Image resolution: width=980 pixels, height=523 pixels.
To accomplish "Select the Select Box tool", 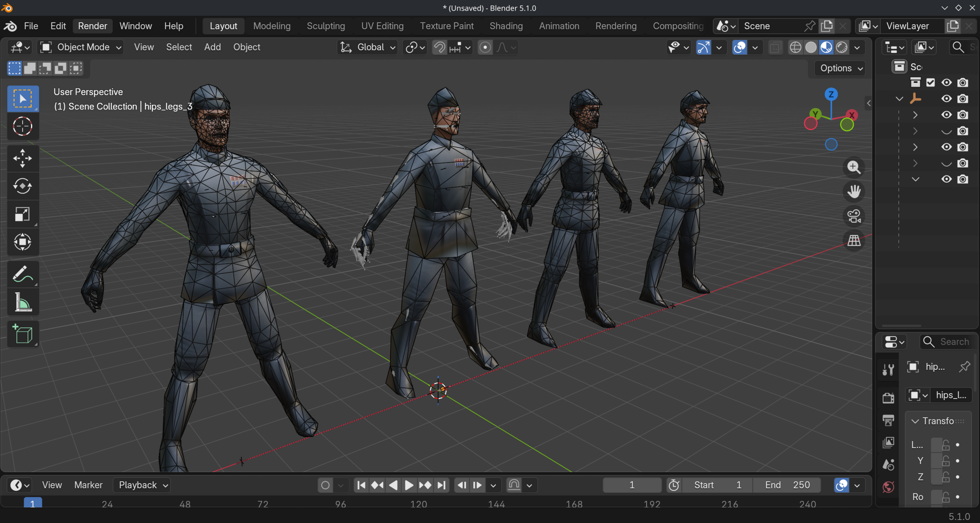I will pos(23,99).
